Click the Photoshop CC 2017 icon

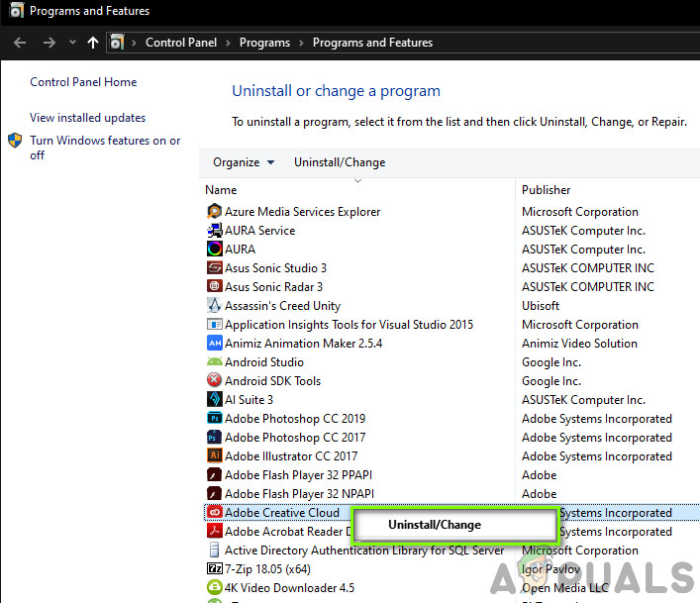pos(214,437)
